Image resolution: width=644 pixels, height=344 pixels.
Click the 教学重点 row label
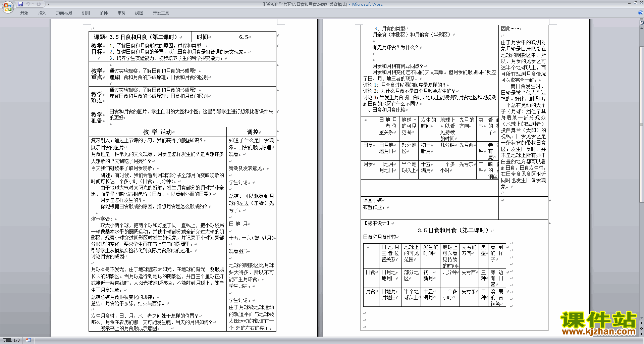(x=97, y=74)
